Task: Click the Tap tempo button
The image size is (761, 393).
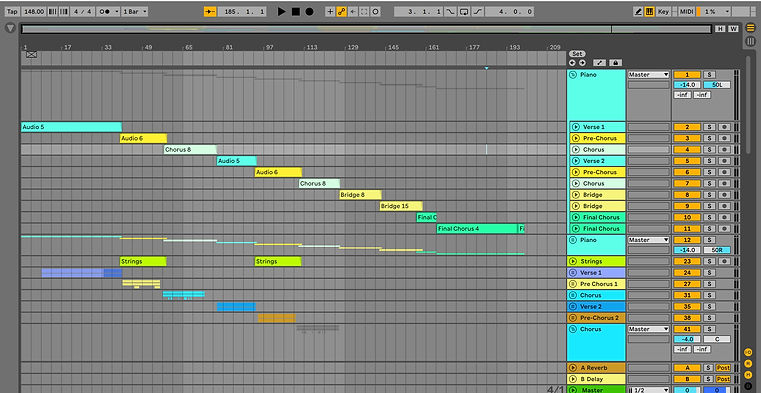Action: pyautogui.click(x=12, y=12)
